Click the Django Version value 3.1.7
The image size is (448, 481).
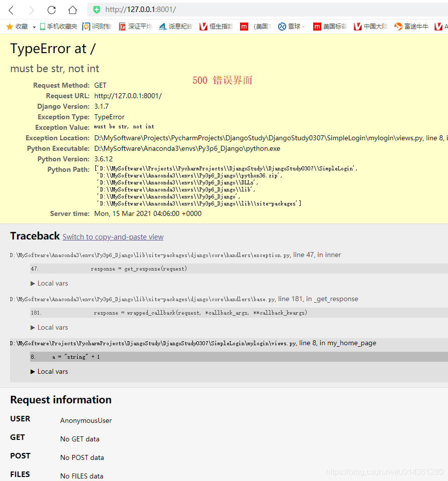coord(101,106)
